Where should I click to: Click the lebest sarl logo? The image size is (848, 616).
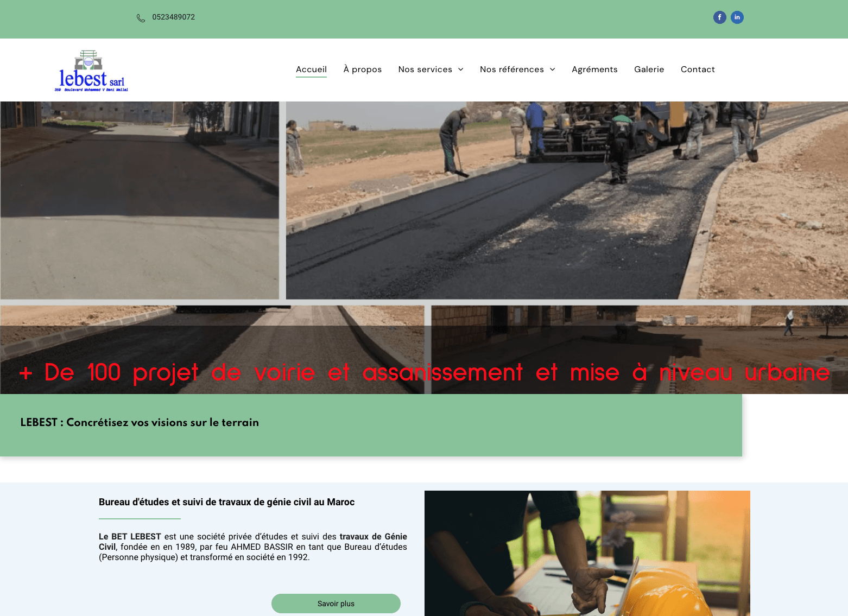point(91,71)
